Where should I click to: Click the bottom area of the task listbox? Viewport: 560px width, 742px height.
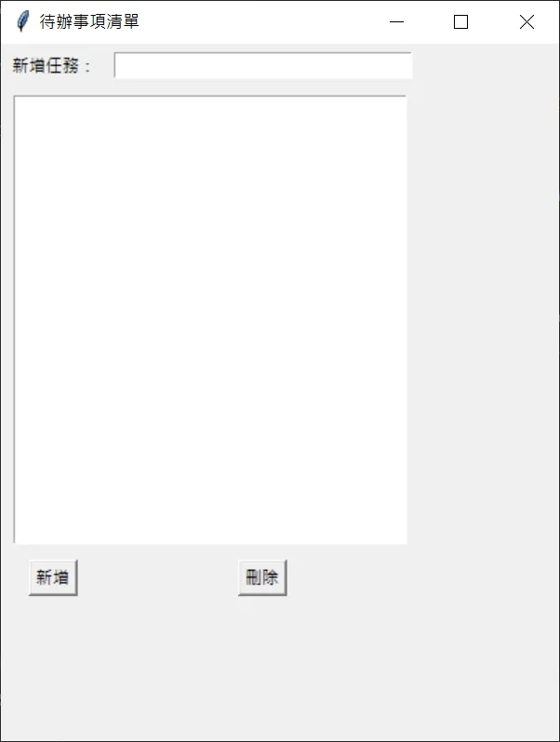coord(210,530)
